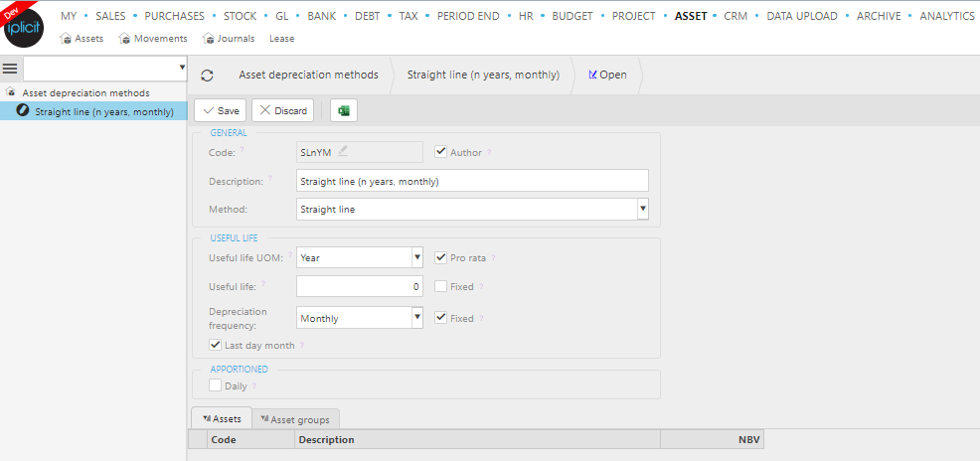Screen dimensions: 980x461
Task: Switch to the Asset groups tab
Action: 295,419
